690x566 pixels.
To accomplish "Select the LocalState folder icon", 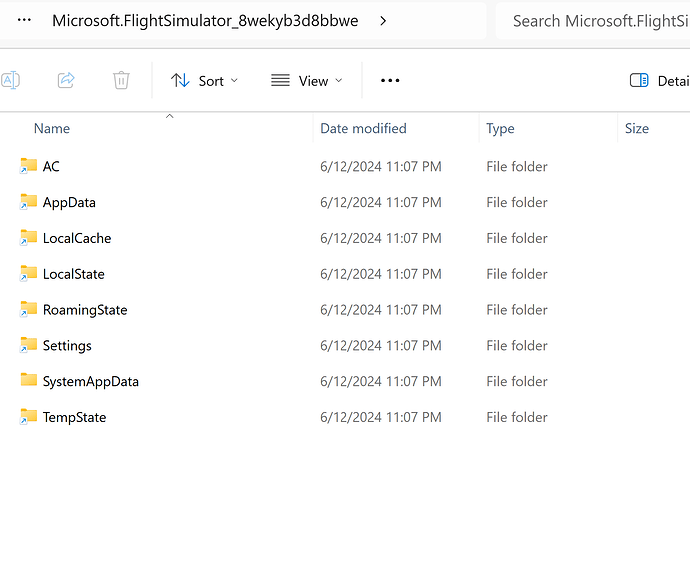I will tap(29, 273).
